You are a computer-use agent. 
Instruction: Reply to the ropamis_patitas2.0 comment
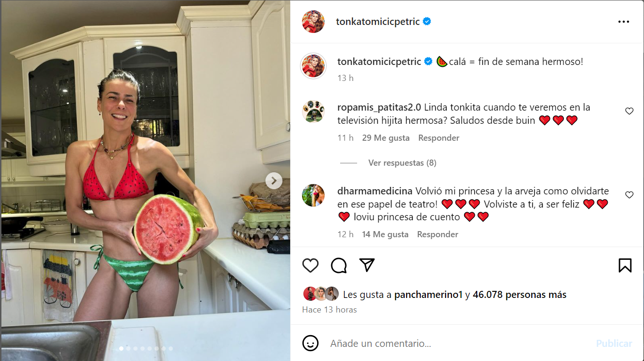click(x=439, y=138)
